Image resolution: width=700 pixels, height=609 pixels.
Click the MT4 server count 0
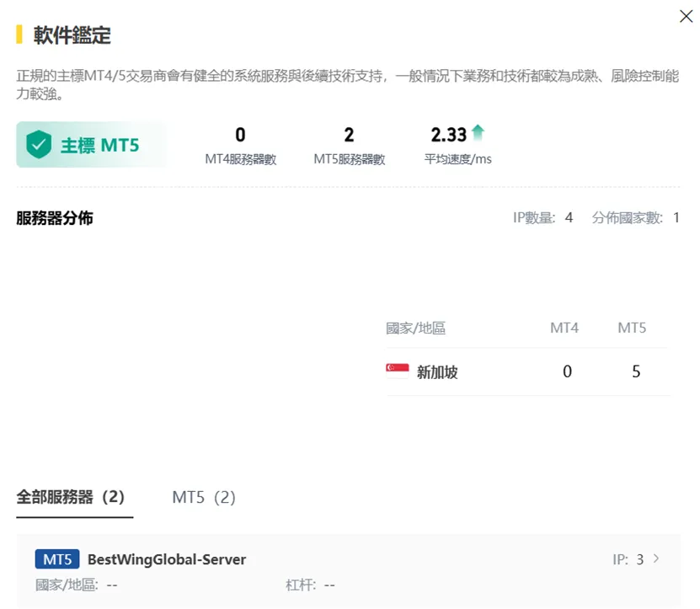coord(240,135)
